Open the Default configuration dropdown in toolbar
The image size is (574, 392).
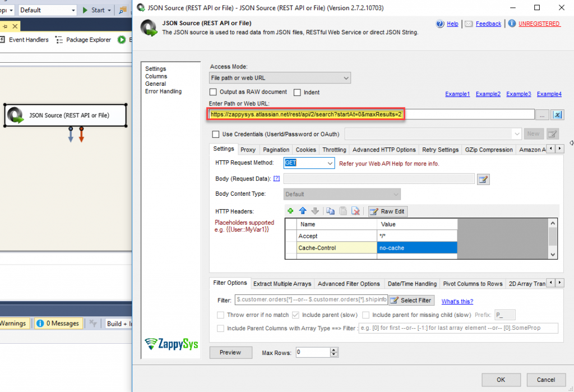click(73, 10)
